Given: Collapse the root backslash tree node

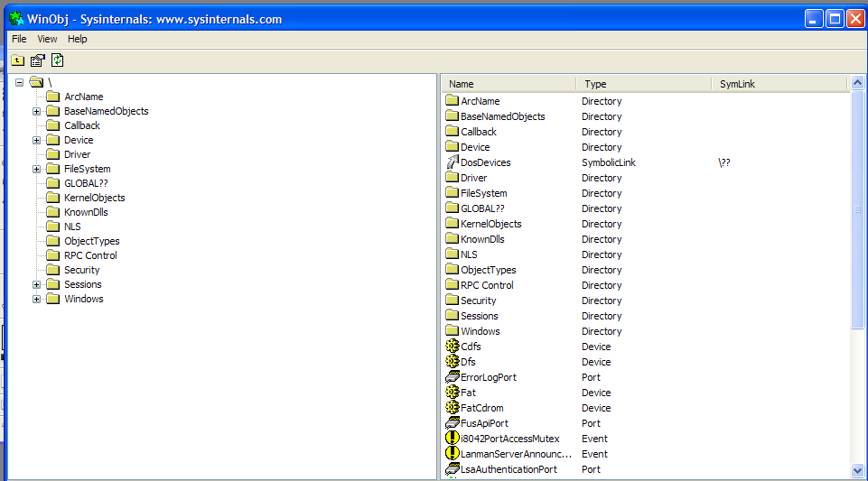Looking at the screenshot, I should pyautogui.click(x=19, y=82).
